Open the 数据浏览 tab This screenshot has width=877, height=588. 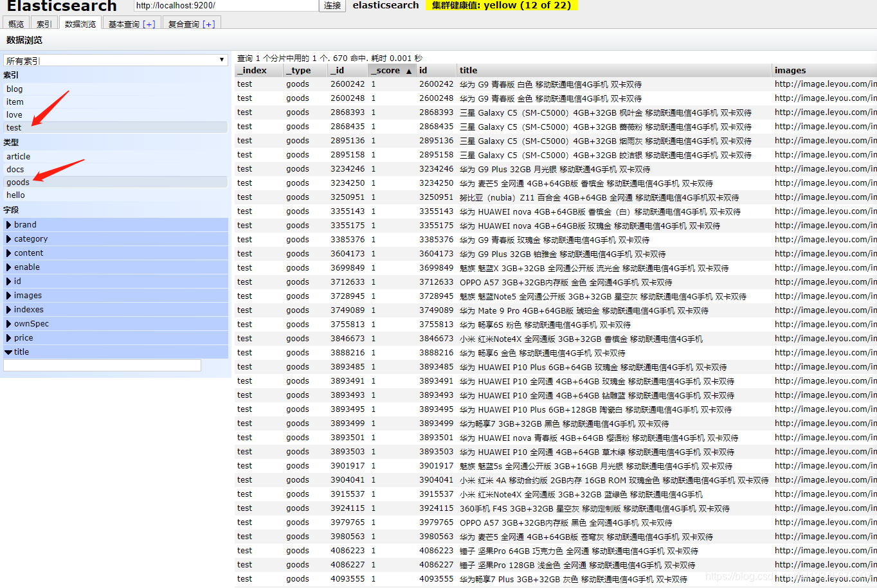pos(80,24)
